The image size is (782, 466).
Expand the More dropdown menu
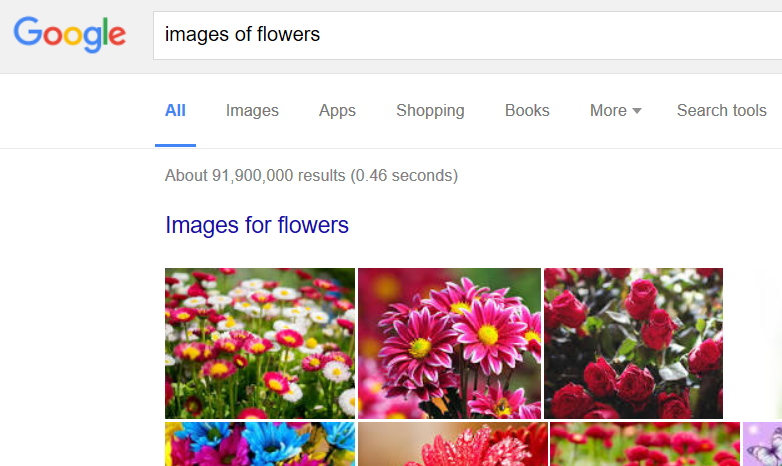point(615,110)
